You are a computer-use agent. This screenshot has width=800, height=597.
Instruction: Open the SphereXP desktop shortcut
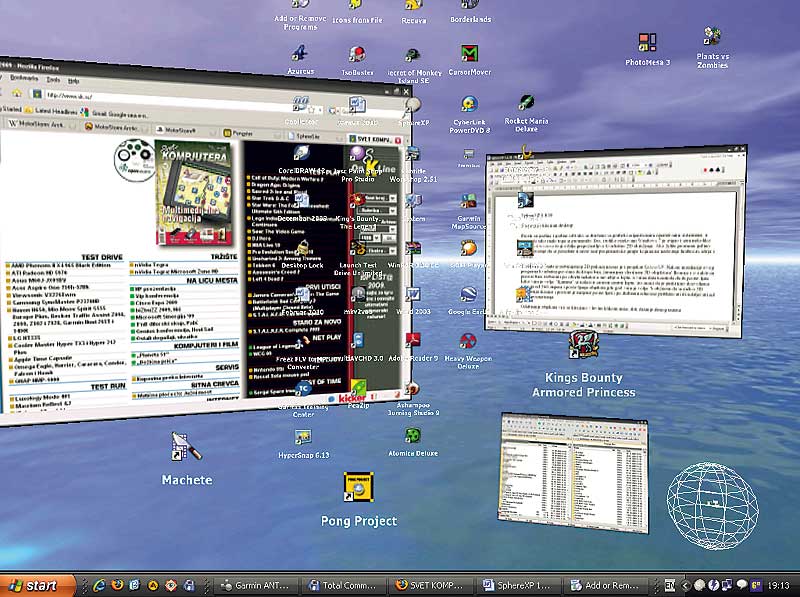click(x=413, y=106)
